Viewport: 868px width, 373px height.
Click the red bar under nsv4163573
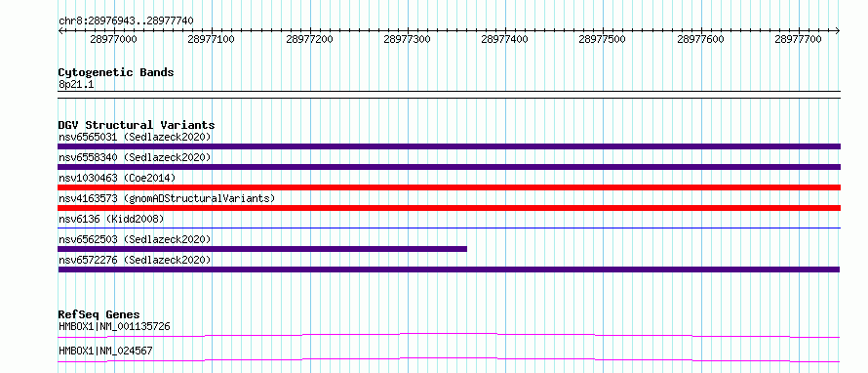tap(449, 208)
